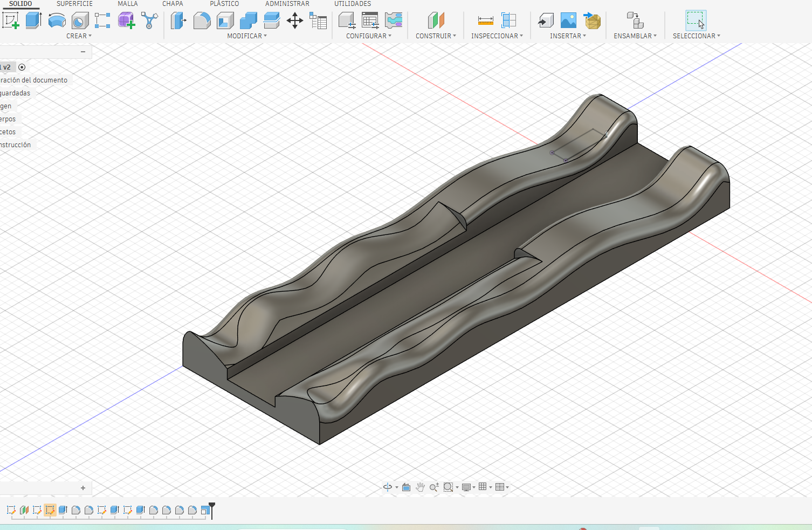The image size is (812, 530).
Task: Open the SELECCIONAR dropdown menu
Action: (x=697, y=36)
